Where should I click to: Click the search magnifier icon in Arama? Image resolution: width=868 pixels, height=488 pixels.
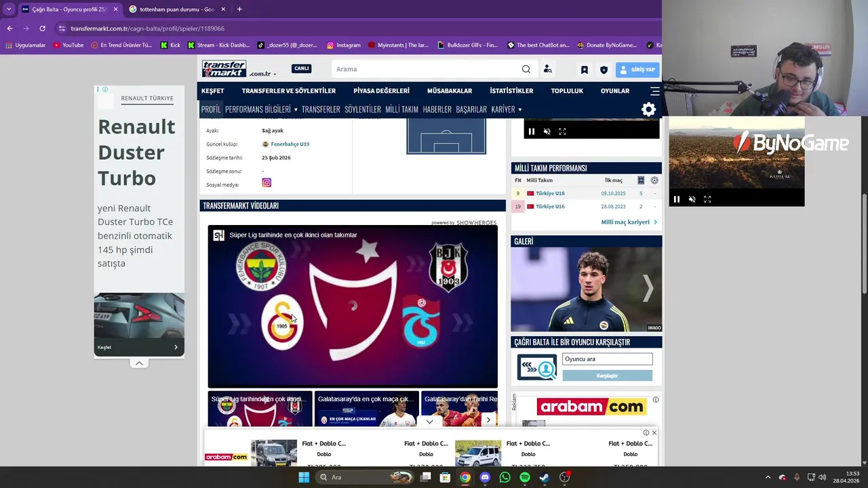(526, 69)
